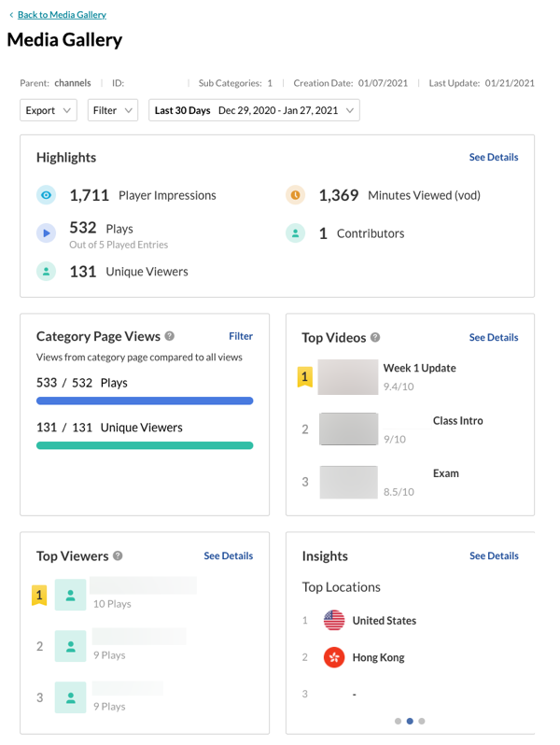The height and width of the screenshot is (745, 560).
Task: Open the Last 30 Days date range picker
Action: click(254, 110)
